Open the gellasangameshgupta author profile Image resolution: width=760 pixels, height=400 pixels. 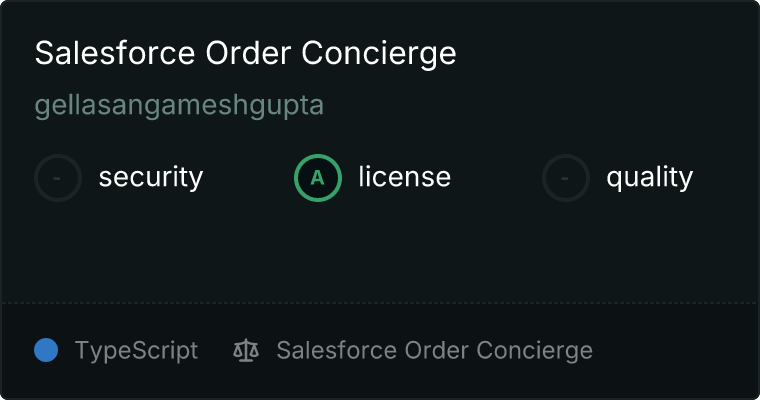179,106
